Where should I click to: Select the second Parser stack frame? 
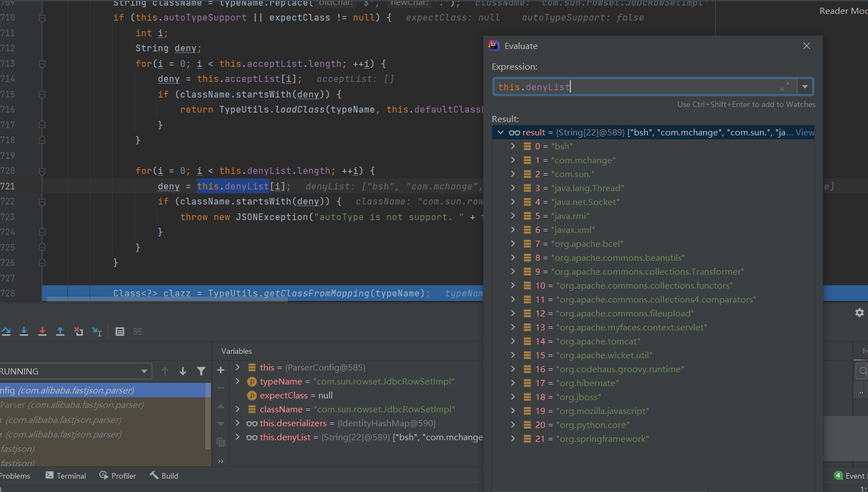point(103,405)
